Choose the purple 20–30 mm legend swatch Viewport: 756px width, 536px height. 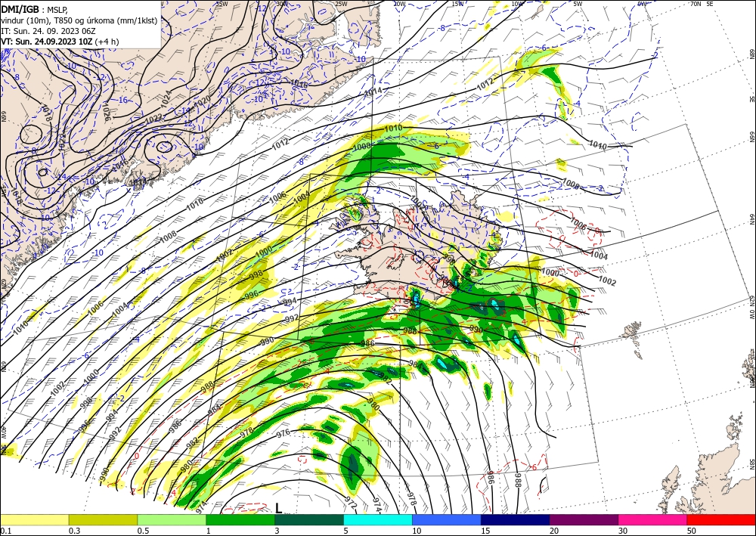tap(584, 519)
